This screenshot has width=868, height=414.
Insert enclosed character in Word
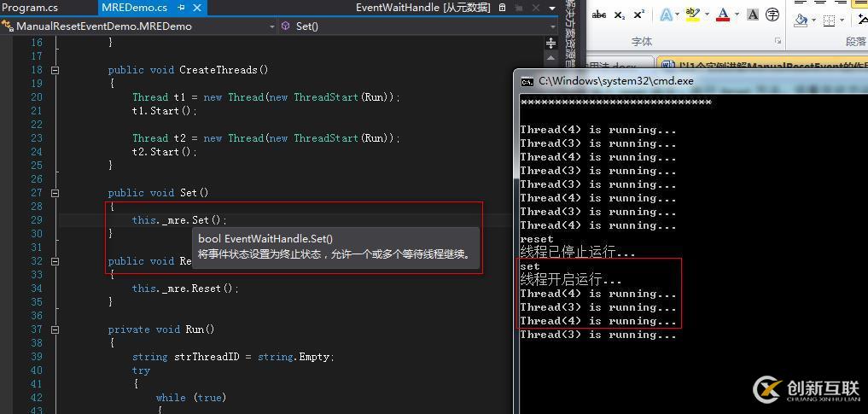(772, 15)
